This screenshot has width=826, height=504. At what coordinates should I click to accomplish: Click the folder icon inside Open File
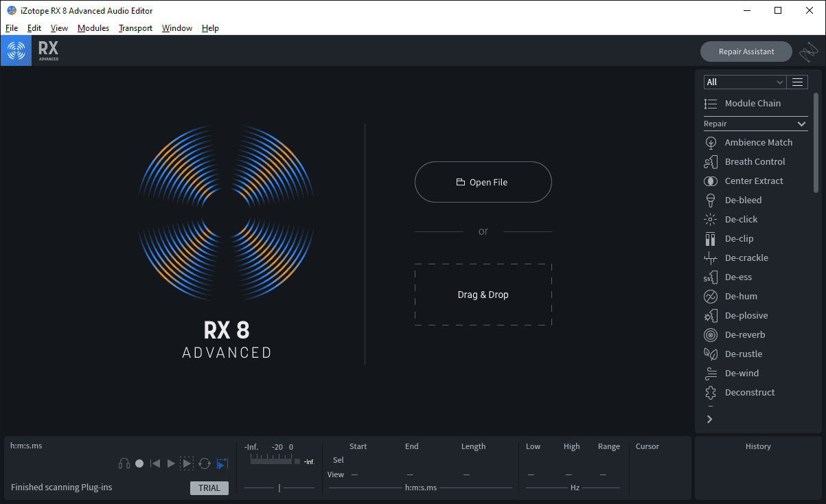(461, 182)
